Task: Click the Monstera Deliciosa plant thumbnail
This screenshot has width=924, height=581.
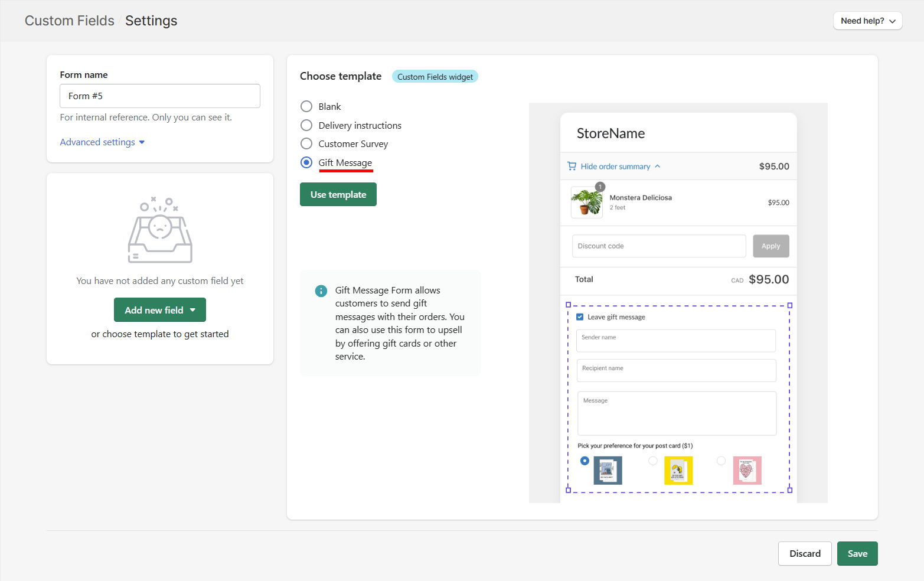Action: (x=587, y=203)
